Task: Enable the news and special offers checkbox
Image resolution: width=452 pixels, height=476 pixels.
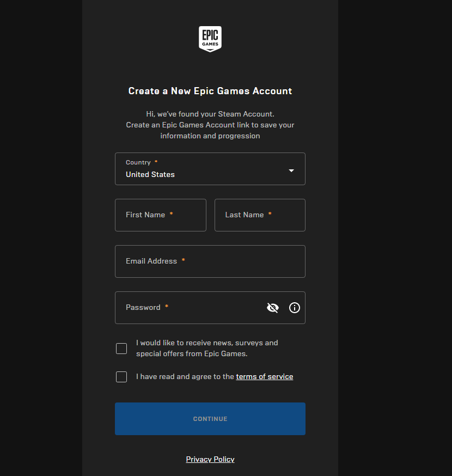Action: [x=121, y=349]
